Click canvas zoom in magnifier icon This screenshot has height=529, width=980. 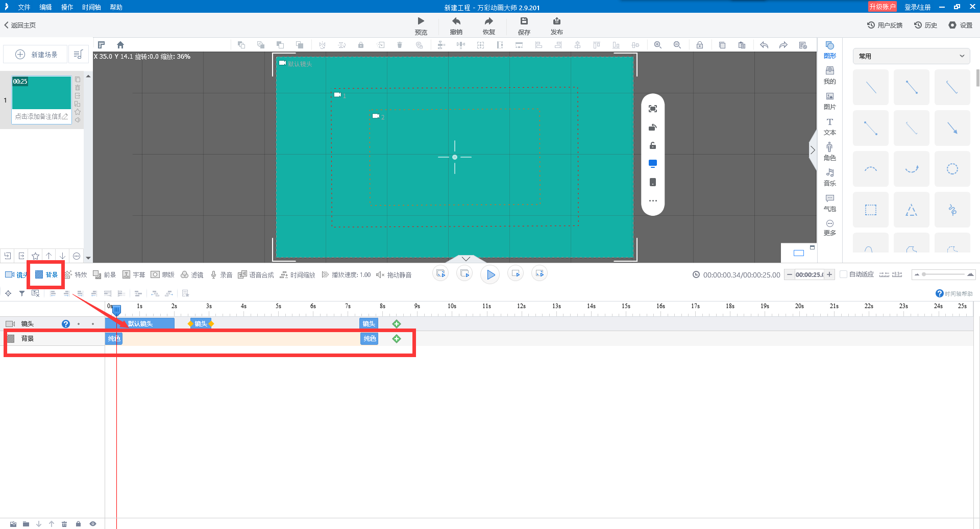point(658,45)
